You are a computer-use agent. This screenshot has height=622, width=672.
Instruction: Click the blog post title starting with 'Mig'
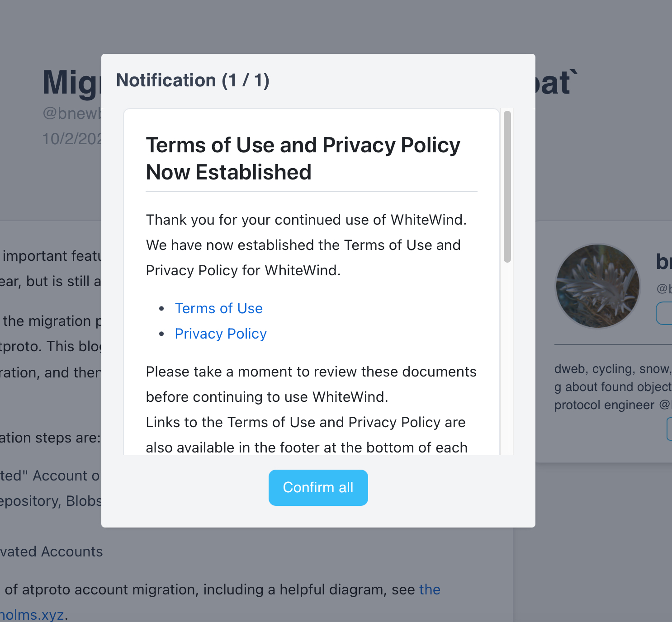[x=71, y=83]
